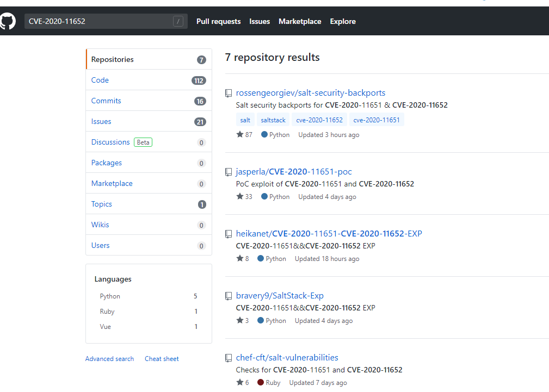Click the 112 count badge for Code
The image size is (549, 392).
point(199,80)
